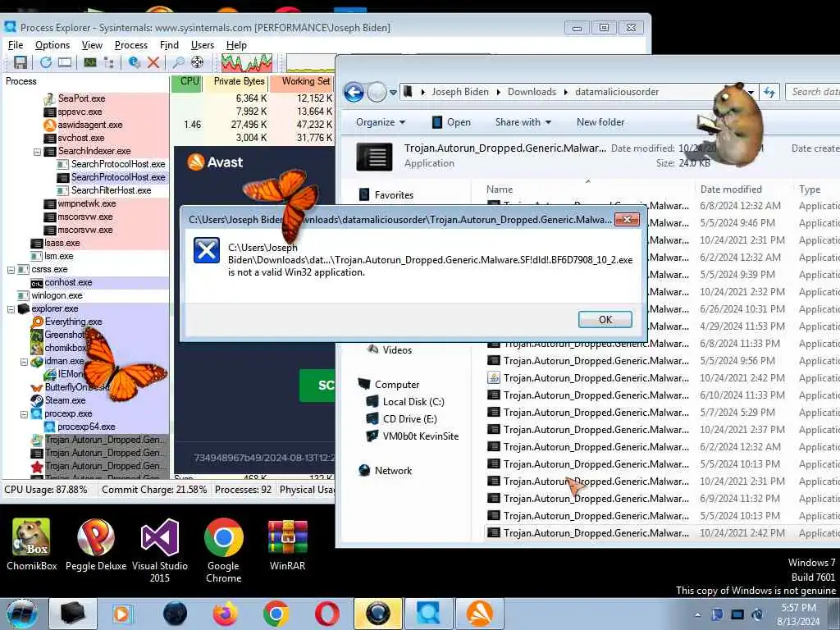Click the Kill Process red X icon
This screenshot has height=630, width=840.
(x=153, y=62)
